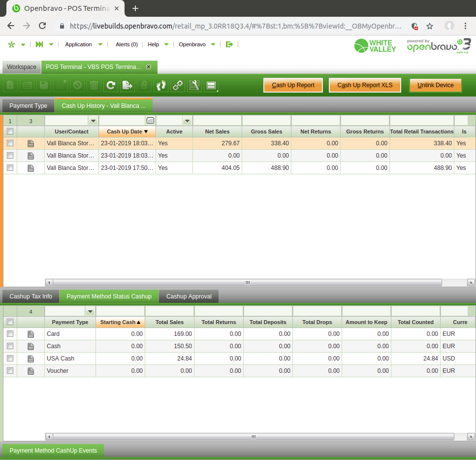Expand the Active column filter dropdown
Image resolution: width=476 pixels, height=460 pixels.
(187, 121)
